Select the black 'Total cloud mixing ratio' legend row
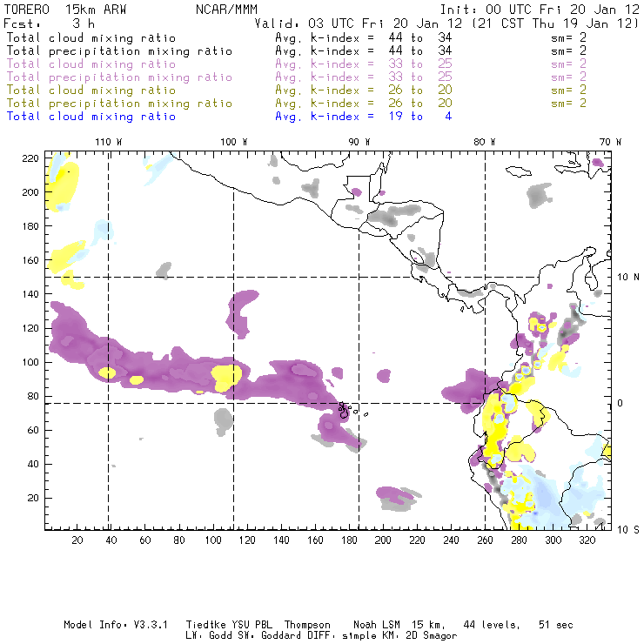The image size is (644, 644). tap(91, 37)
